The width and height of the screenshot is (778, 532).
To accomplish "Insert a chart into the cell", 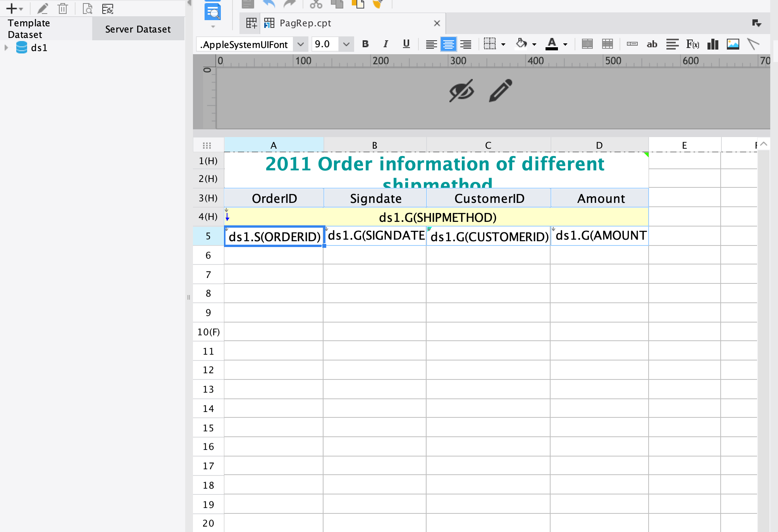I will 713,44.
